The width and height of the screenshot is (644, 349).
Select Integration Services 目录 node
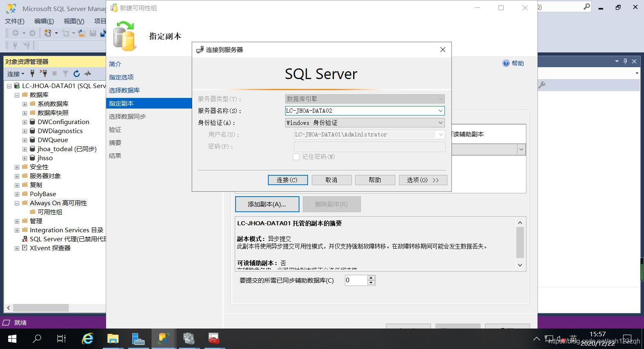point(66,230)
